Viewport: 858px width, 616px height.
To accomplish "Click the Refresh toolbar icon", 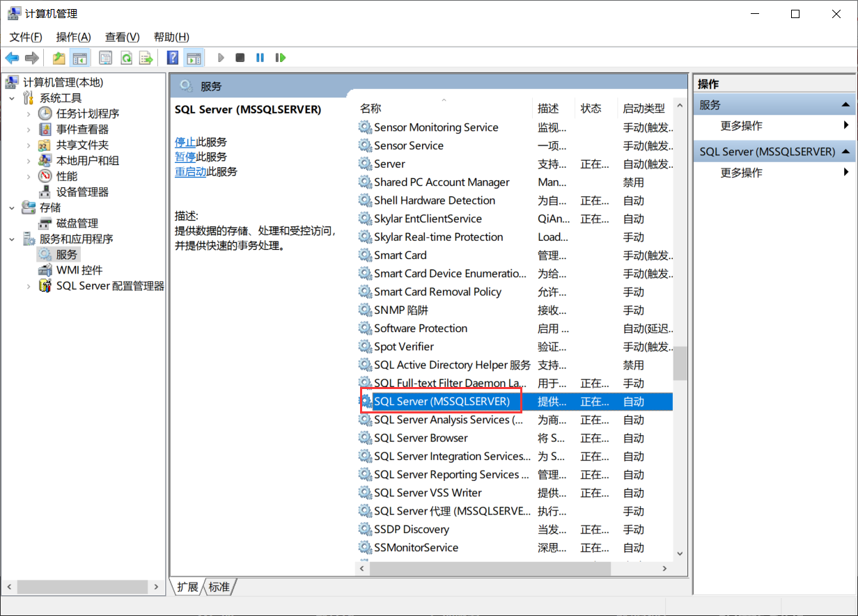I will tap(126, 58).
